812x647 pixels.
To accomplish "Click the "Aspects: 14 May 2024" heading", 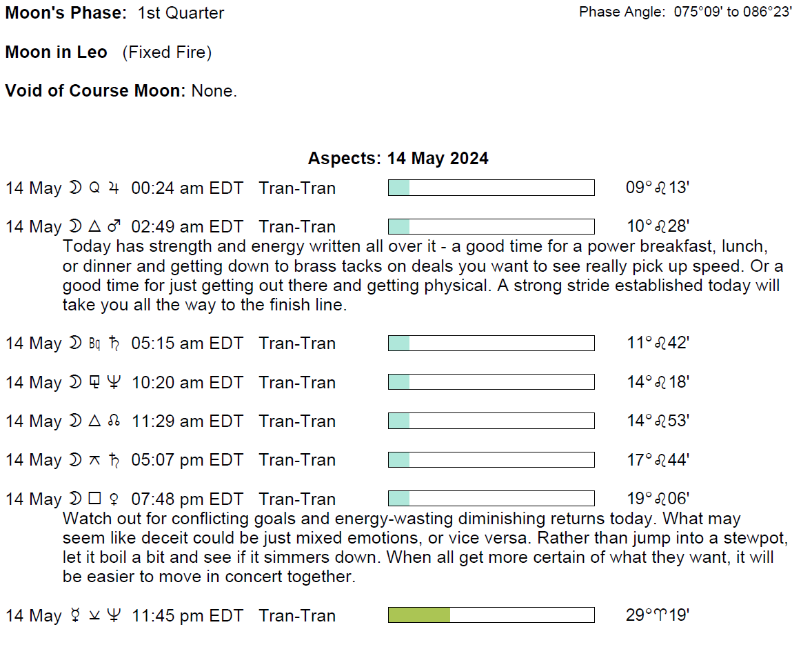I will pyautogui.click(x=398, y=159).
